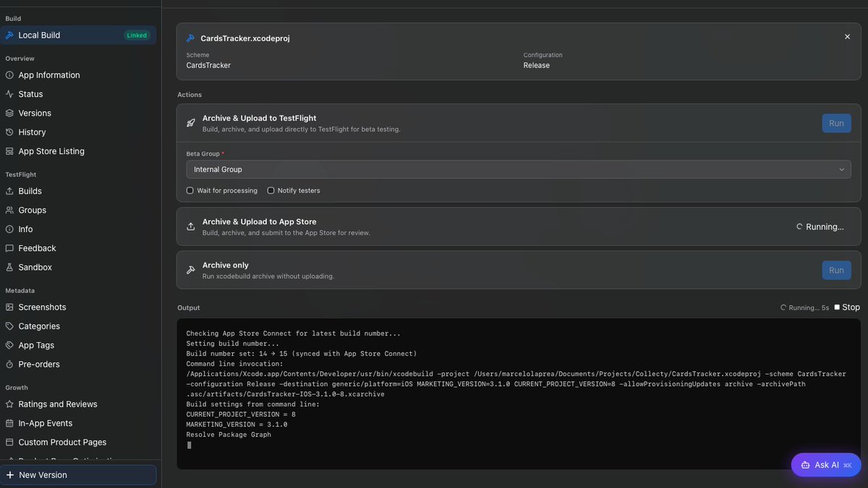Click the rocket icon for TestFlight upload
868x488 pixels.
click(x=191, y=123)
